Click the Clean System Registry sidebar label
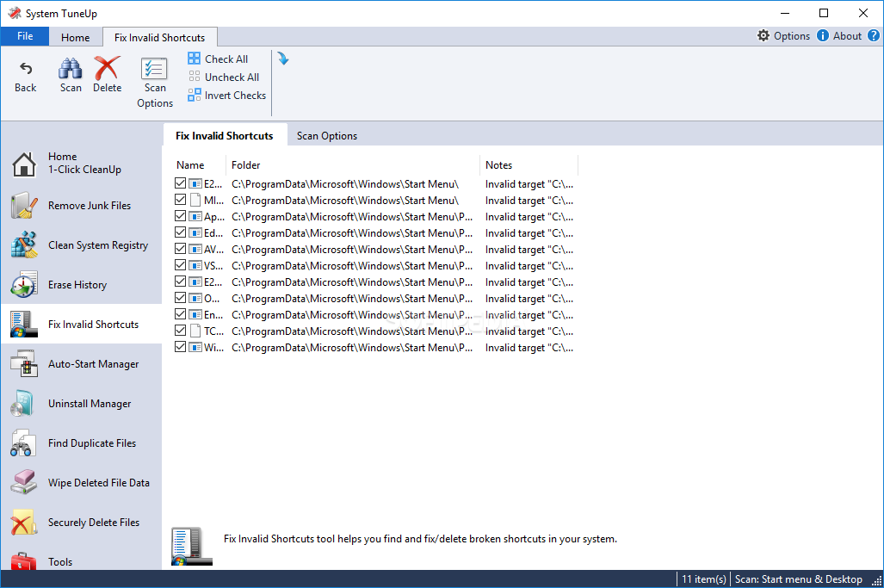 point(98,245)
